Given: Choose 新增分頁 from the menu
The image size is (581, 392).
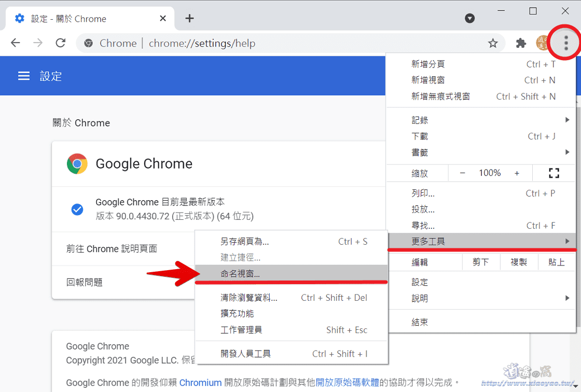Looking at the screenshot, I should [x=481, y=64].
